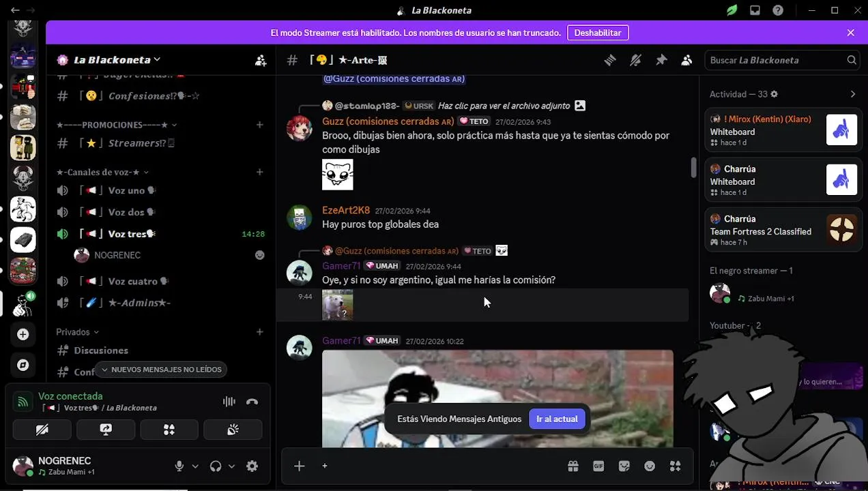This screenshot has height=491, width=868.
Task: Open the help question mark icon
Action: (x=778, y=10)
